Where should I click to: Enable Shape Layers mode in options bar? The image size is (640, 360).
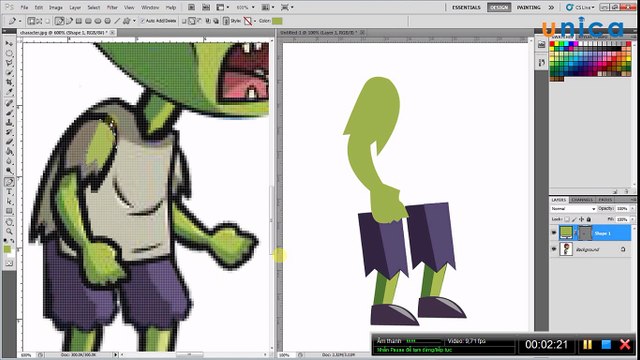point(31,21)
